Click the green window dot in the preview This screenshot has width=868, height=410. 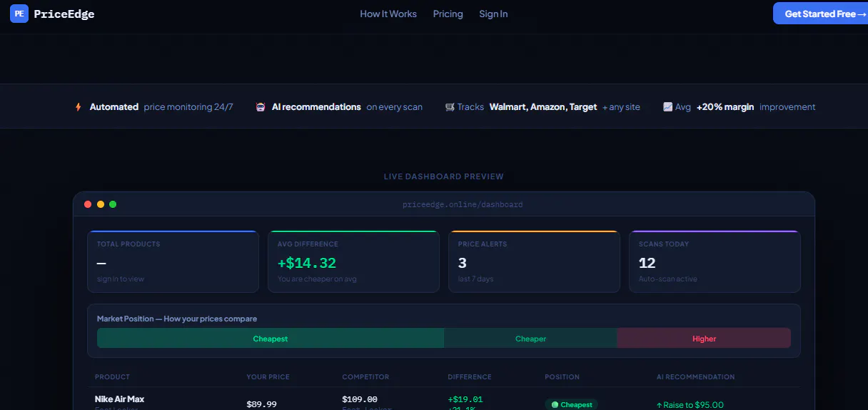pos(113,204)
